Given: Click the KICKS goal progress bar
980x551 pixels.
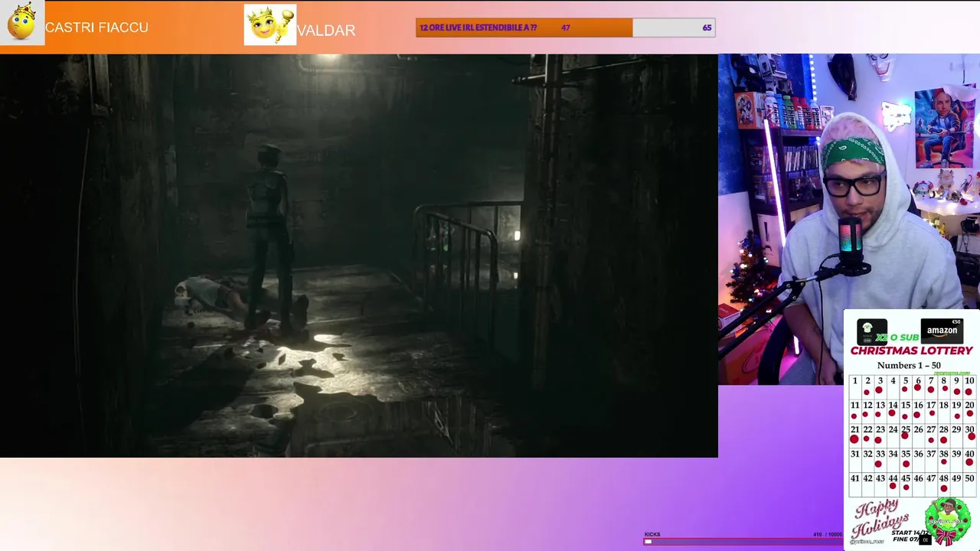Looking at the screenshot, I should [x=743, y=541].
